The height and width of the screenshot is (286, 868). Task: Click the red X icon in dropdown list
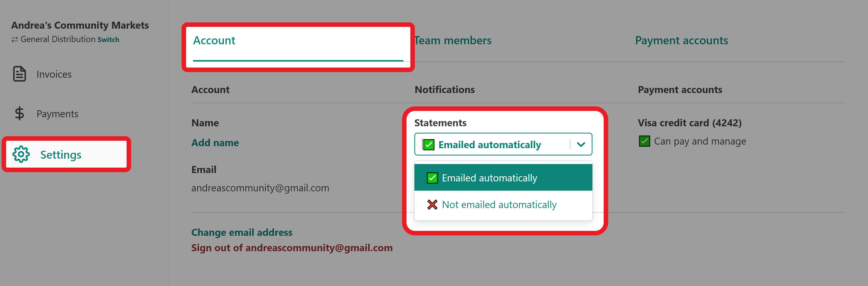(432, 204)
